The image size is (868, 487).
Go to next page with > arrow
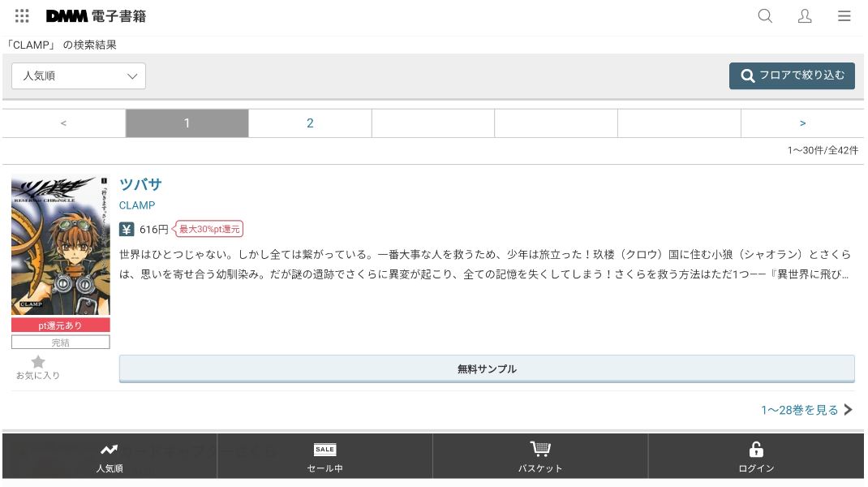802,123
